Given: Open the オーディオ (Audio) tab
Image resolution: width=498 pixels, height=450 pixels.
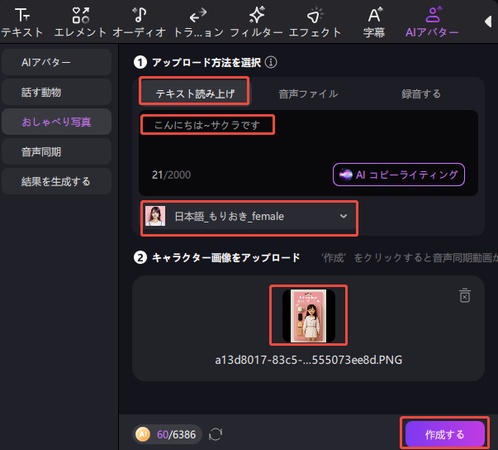Looking at the screenshot, I should click(139, 23).
